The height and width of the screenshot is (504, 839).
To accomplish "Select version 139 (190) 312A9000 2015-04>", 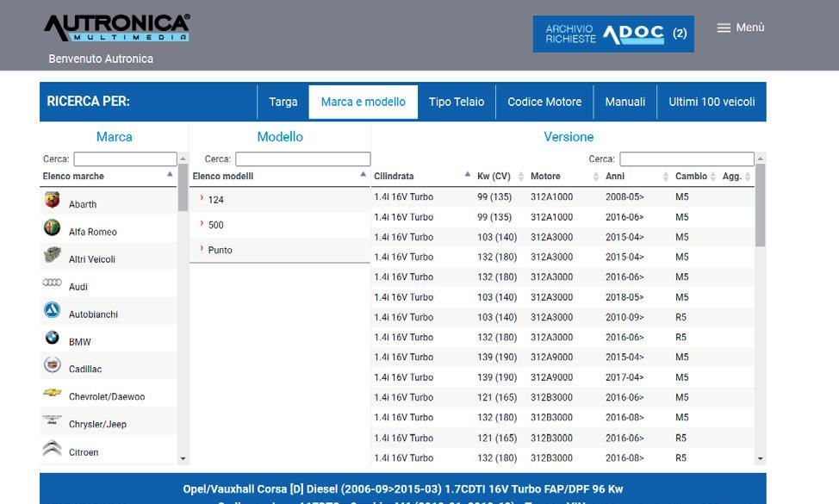I will (x=562, y=357).
